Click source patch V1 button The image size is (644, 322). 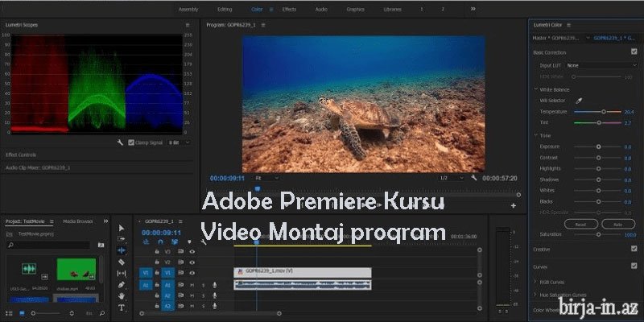tap(146, 273)
